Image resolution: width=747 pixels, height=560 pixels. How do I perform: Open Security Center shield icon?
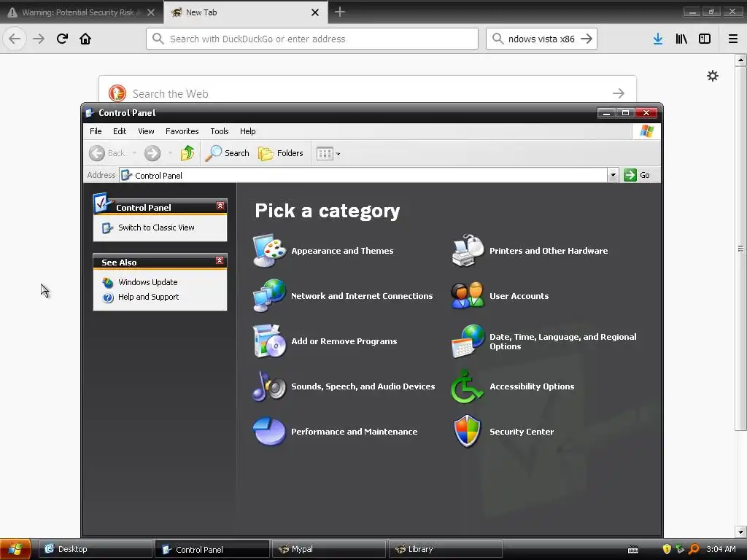click(x=468, y=432)
